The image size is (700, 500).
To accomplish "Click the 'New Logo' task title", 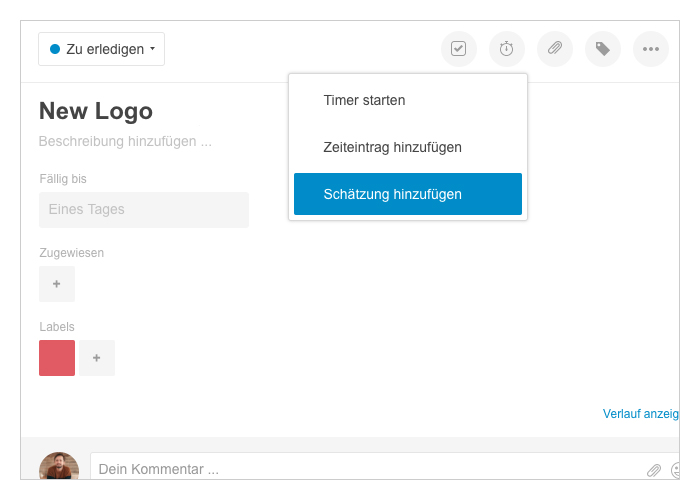I will (x=96, y=111).
